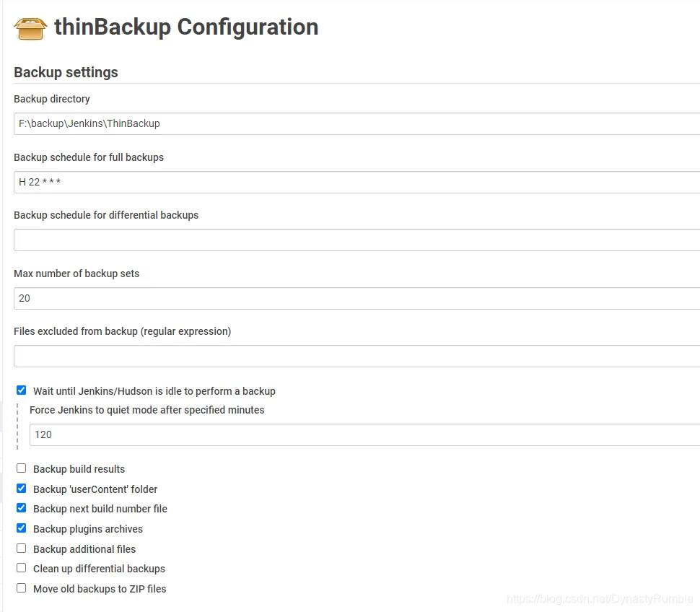Enable Move old backups to ZIP files

22,588
